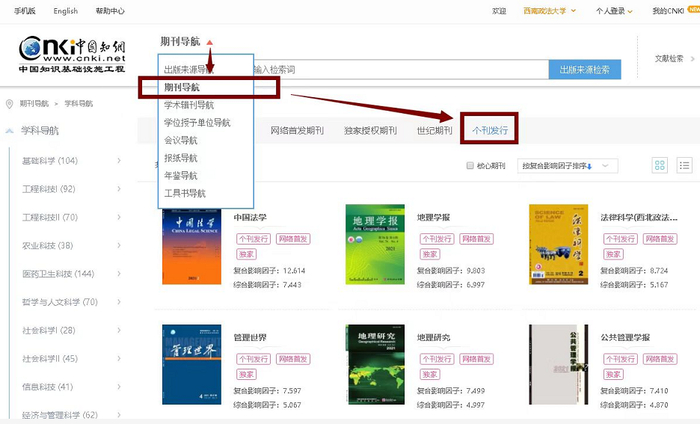
Task: Switch to grid view icon
Action: pos(659,166)
